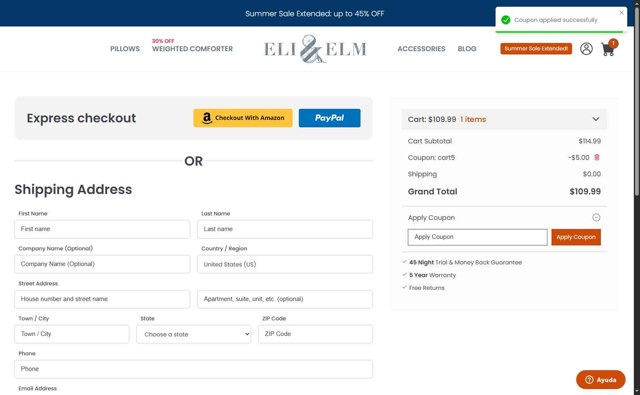640x395 pixels.
Task: Focus the Town / City input
Action: coord(72,334)
